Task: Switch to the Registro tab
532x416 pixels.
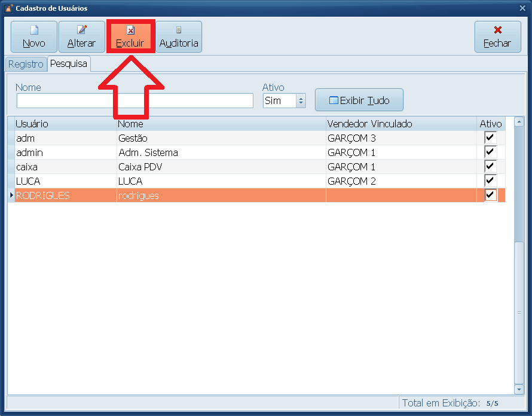Action: tap(26, 64)
